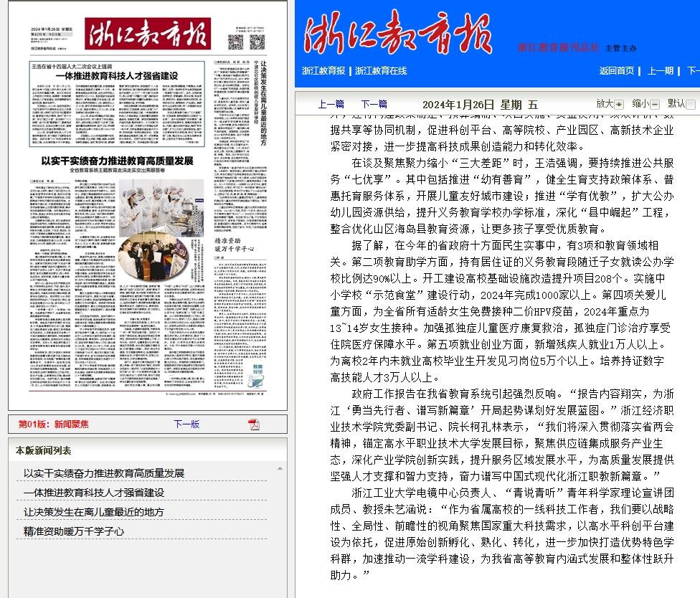Go to 下一篇 next article
The height and width of the screenshot is (598, 700).
click(374, 104)
